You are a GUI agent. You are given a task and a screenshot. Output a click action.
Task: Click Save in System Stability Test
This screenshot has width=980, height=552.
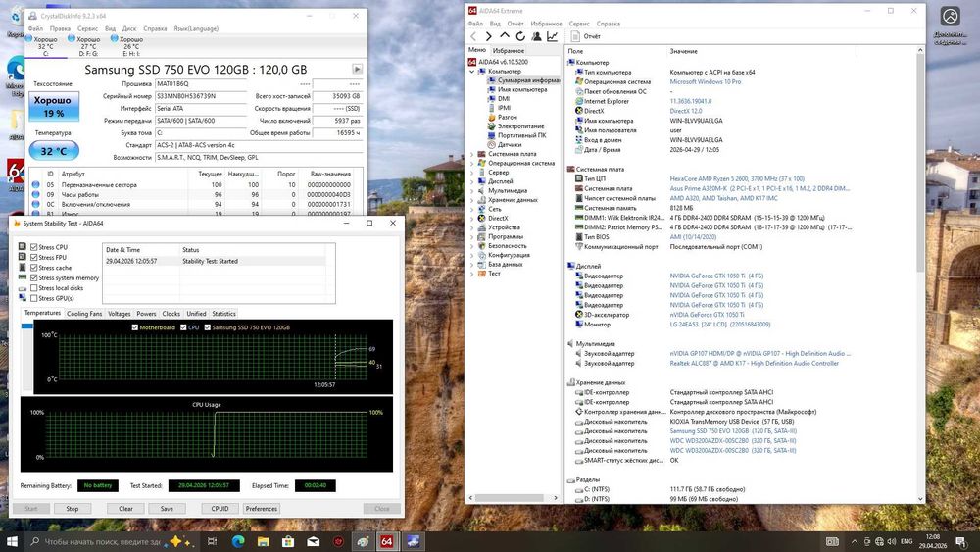(167, 508)
